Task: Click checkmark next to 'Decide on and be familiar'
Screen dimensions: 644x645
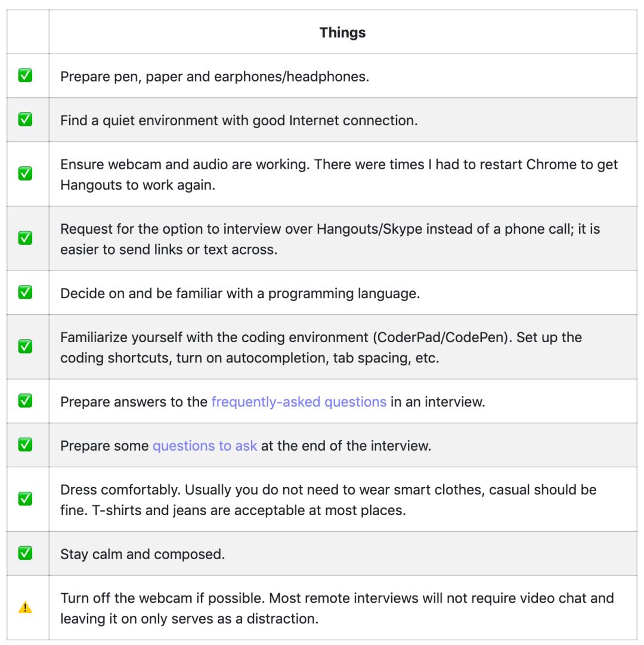Action: (x=25, y=293)
